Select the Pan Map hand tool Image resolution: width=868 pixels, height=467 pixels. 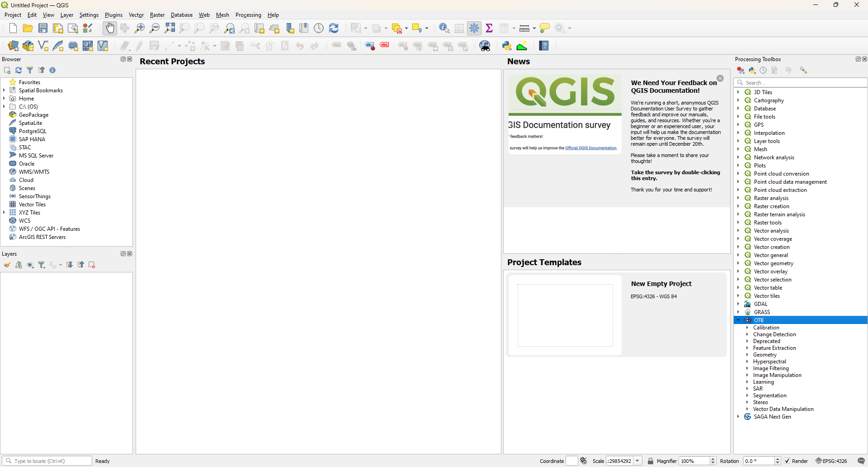(110, 28)
